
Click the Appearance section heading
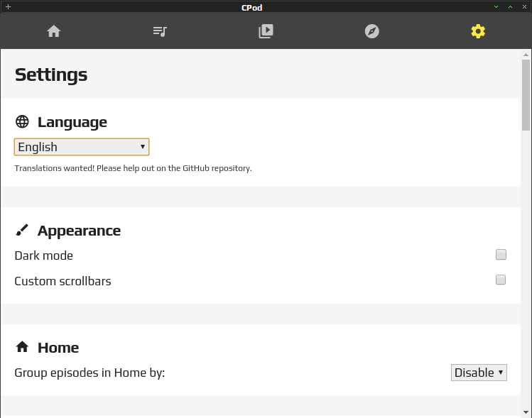79,231
